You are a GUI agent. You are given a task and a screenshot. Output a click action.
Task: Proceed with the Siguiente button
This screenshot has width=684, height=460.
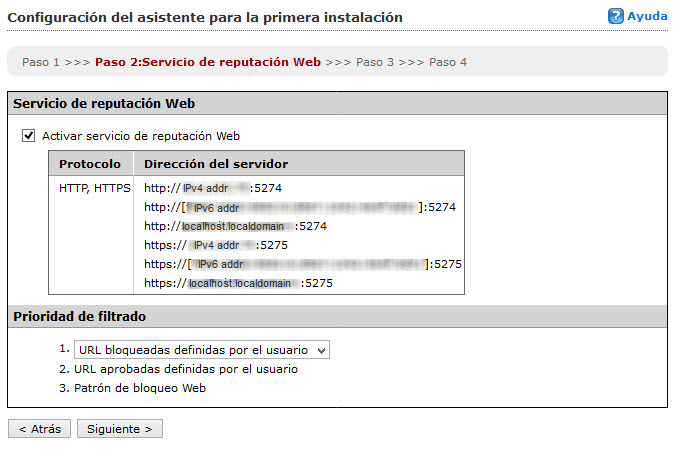tap(119, 428)
